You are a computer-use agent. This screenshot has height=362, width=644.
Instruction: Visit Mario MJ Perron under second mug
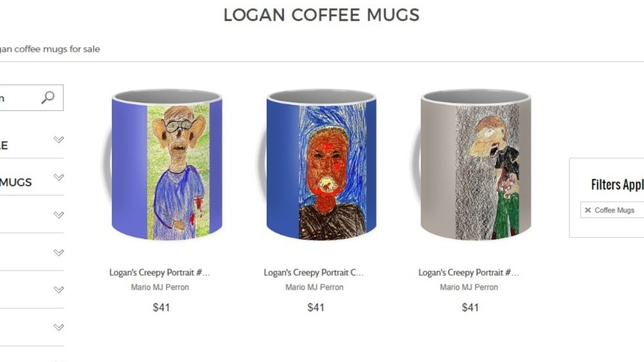(x=314, y=288)
